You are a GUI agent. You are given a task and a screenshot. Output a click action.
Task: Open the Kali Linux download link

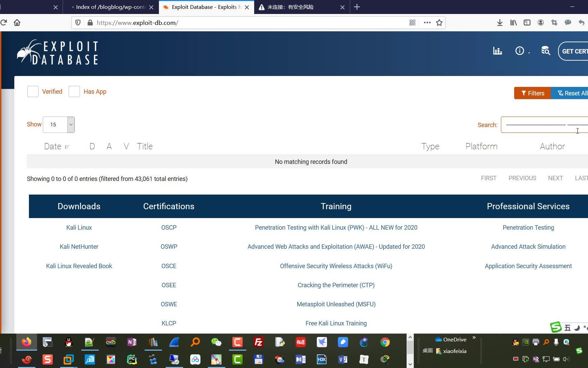79,228
